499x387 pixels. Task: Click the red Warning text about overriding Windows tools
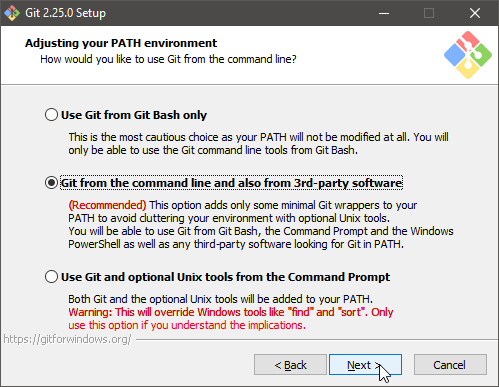[231, 319]
